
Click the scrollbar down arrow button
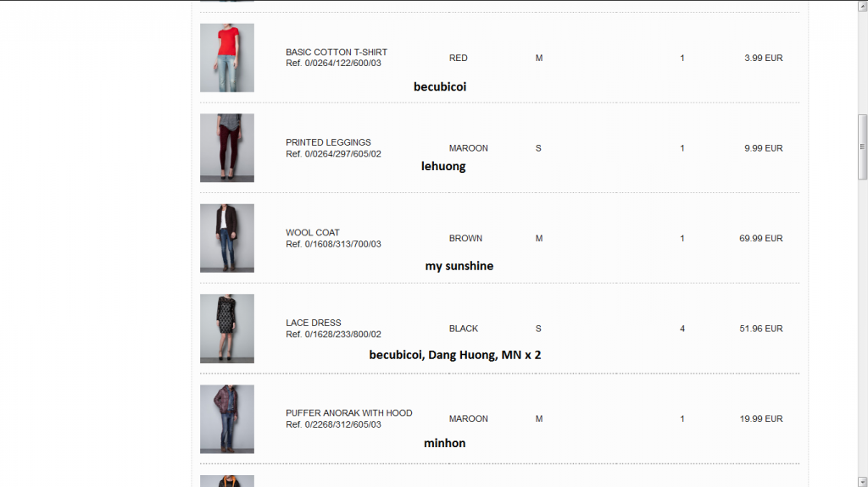point(862,481)
